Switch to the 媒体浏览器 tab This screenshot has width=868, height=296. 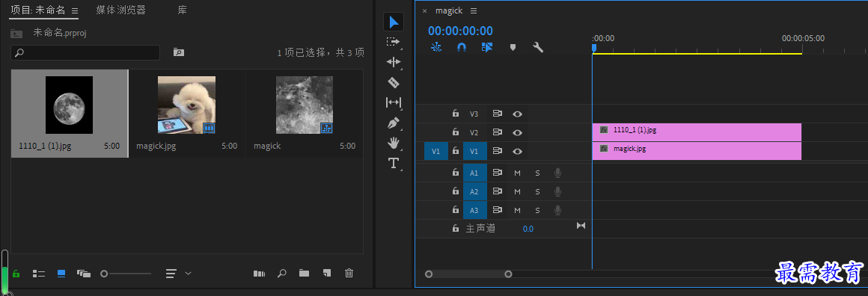[x=120, y=10]
